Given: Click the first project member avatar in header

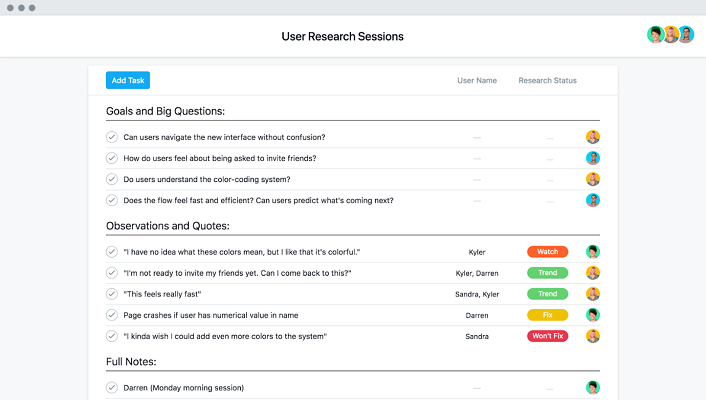Looking at the screenshot, I should [655, 34].
